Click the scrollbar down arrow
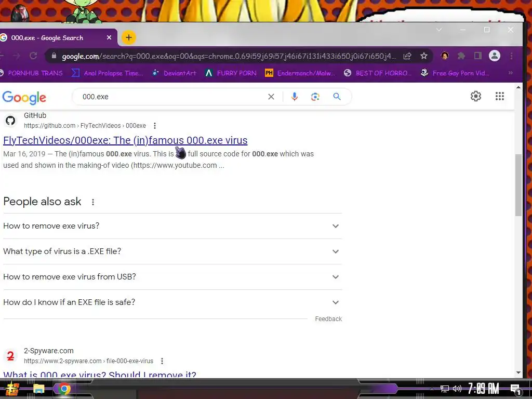Viewport: 532px width, 399px height. 518,373
